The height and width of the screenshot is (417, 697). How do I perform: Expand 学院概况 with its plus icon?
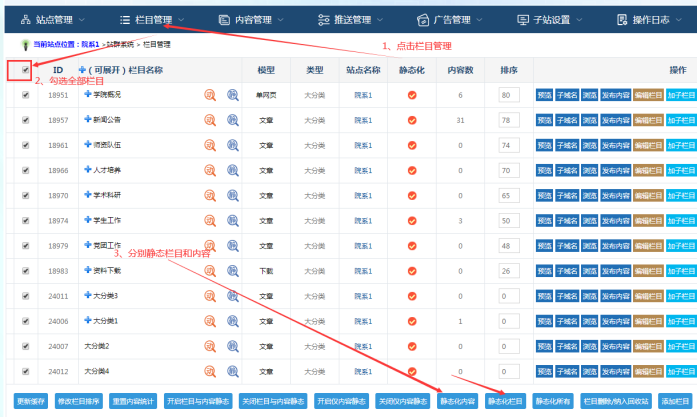[x=88, y=95]
